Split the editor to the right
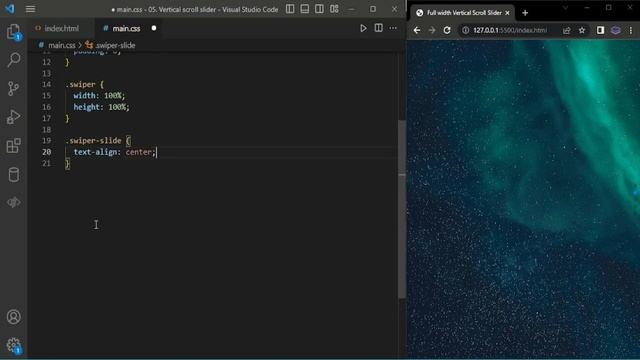The image size is (640, 360). 378,28
